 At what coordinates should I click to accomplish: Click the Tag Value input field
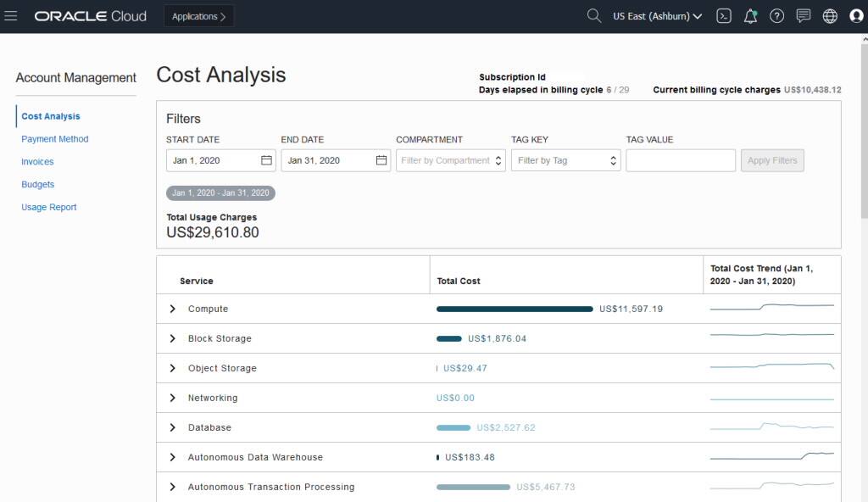tap(678, 160)
